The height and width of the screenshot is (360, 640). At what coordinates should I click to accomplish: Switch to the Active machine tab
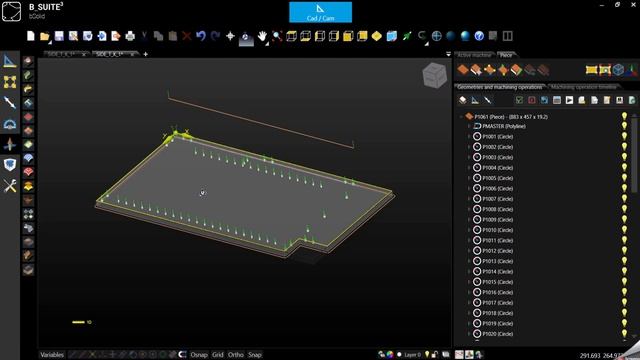coord(474,55)
